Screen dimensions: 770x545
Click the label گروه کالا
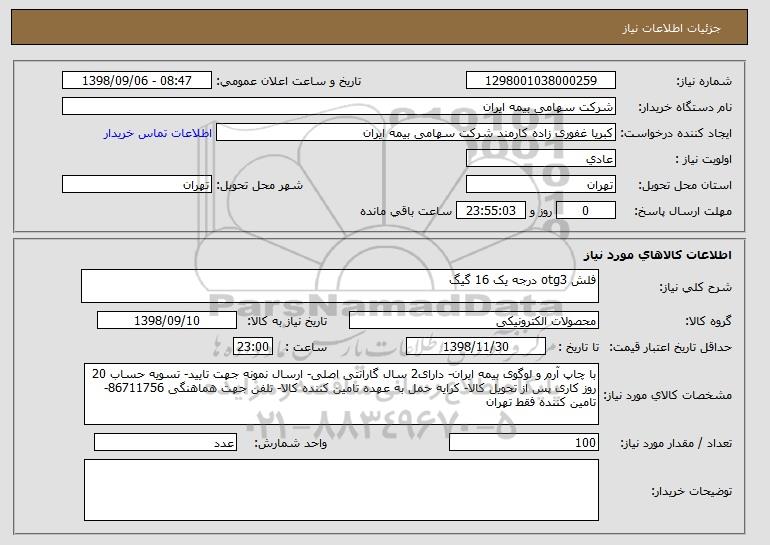click(x=709, y=322)
